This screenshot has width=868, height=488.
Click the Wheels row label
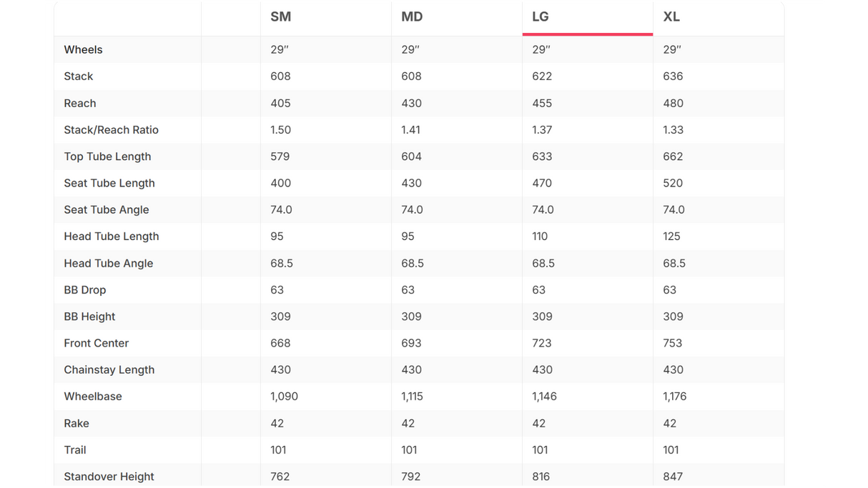tap(83, 50)
